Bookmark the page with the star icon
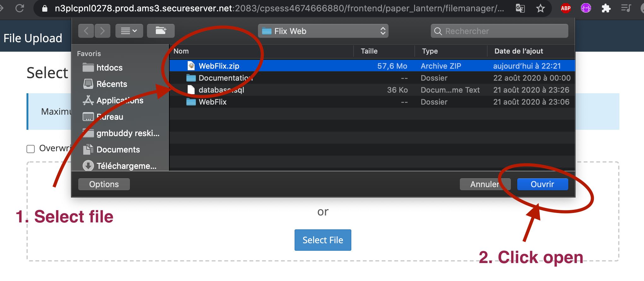This screenshot has height=281, width=644. click(x=541, y=8)
